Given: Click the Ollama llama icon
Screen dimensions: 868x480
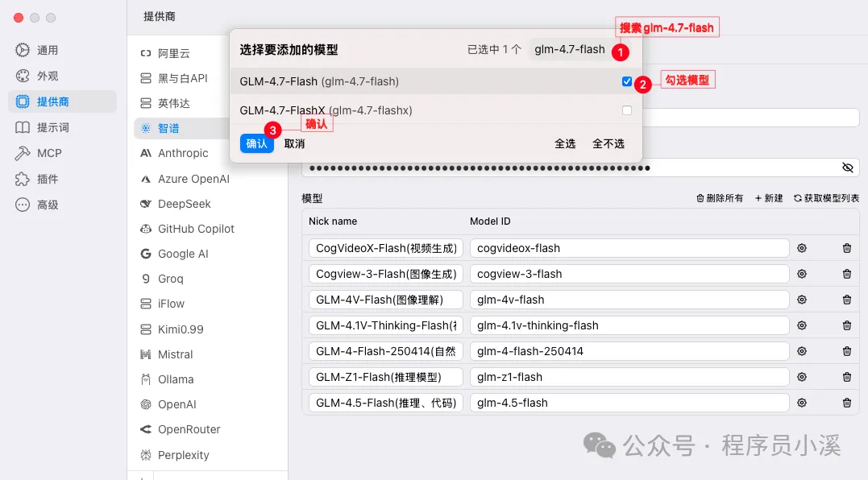Looking at the screenshot, I should pyautogui.click(x=146, y=379).
